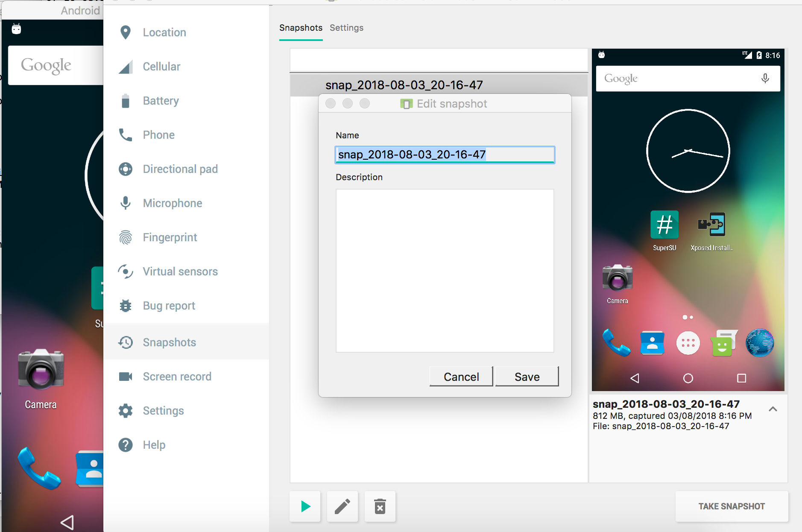Open Phone controls

click(x=158, y=134)
